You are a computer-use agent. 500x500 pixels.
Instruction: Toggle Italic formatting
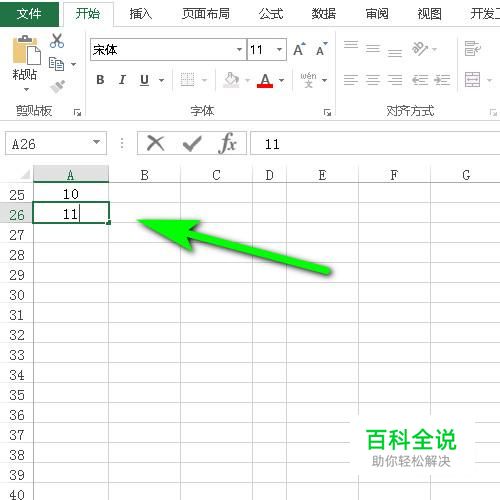(x=122, y=80)
